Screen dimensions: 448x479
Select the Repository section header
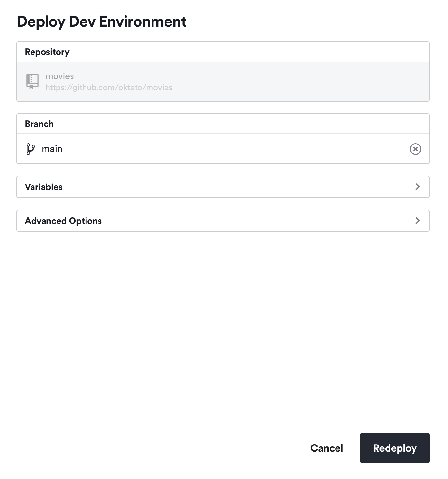pyautogui.click(x=47, y=51)
